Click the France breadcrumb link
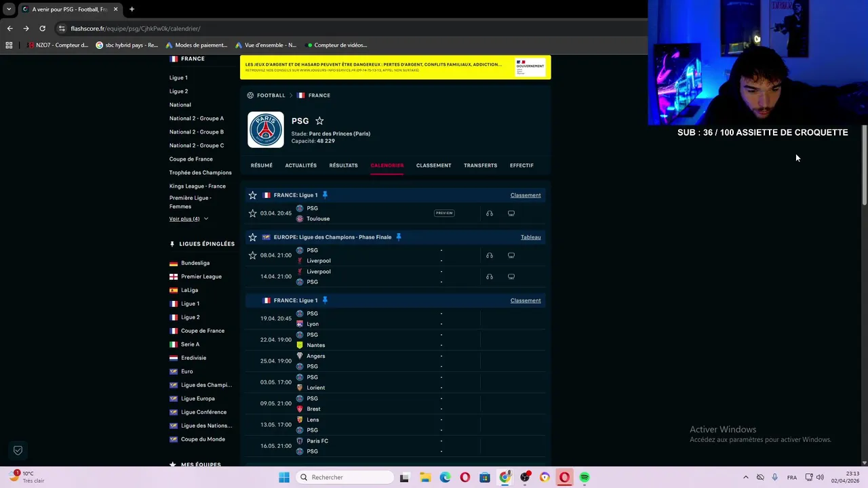This screenshot has width=868, height=488. [x=319, y=96]
